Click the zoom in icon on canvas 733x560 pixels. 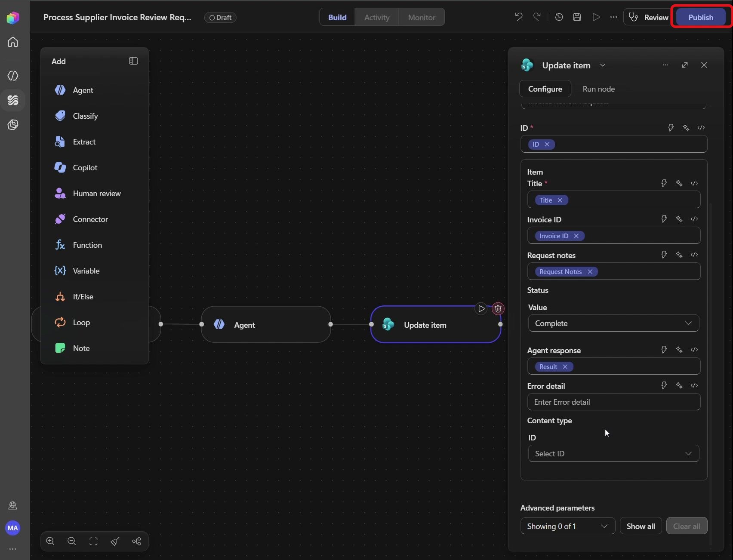[50, 541]
